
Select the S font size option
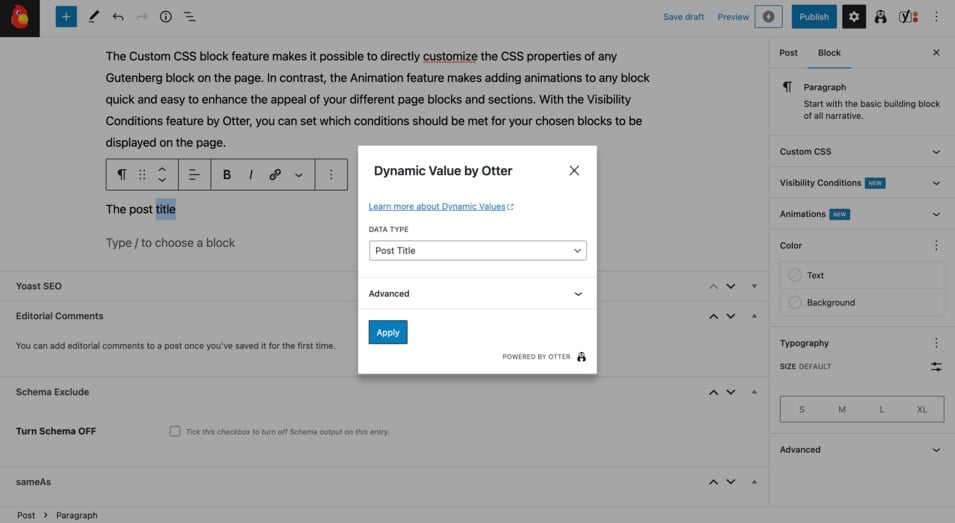coord(801,409)
